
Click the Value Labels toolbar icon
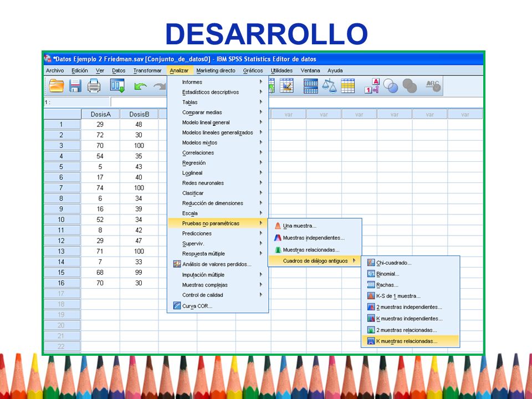coord(372,86)
